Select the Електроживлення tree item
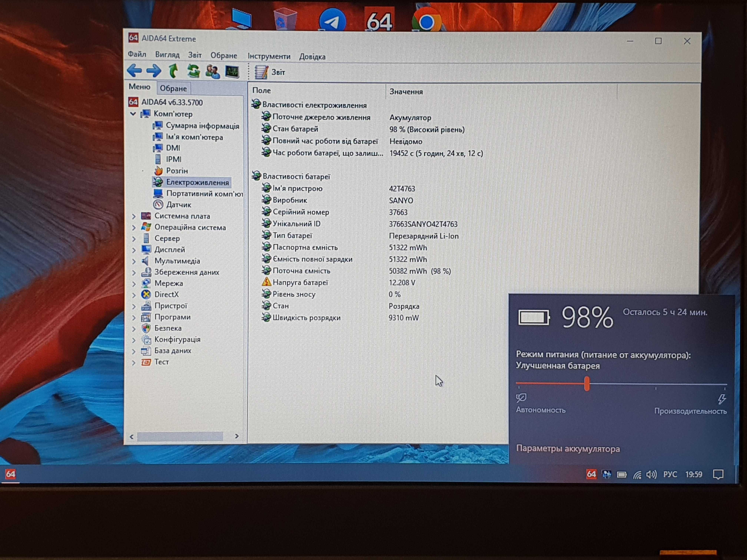 coord(191,182)
